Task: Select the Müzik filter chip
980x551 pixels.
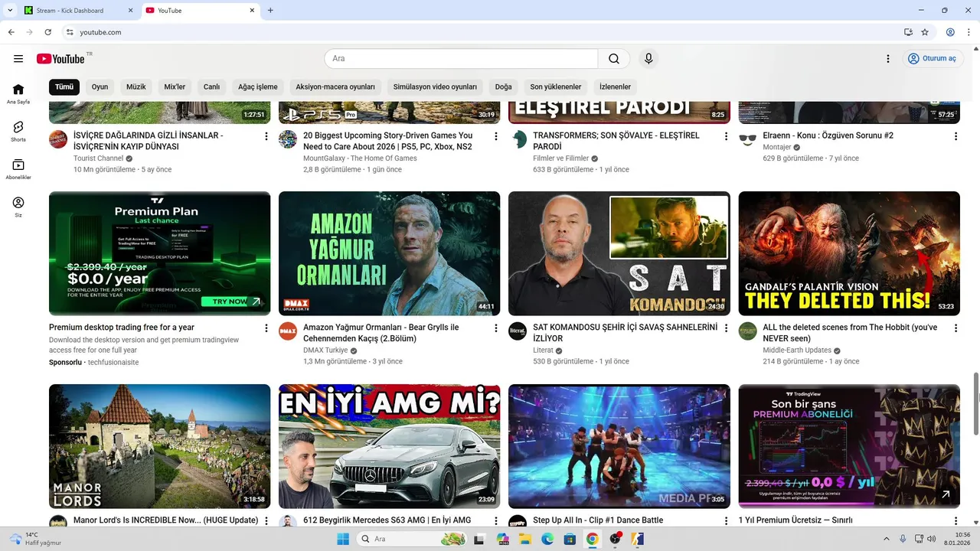Action: (136, 86)
